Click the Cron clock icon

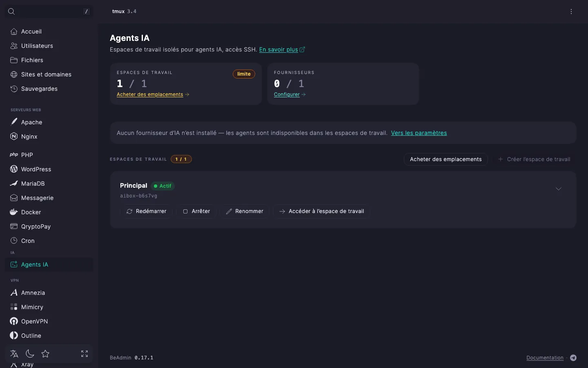[x=14, y=241]
